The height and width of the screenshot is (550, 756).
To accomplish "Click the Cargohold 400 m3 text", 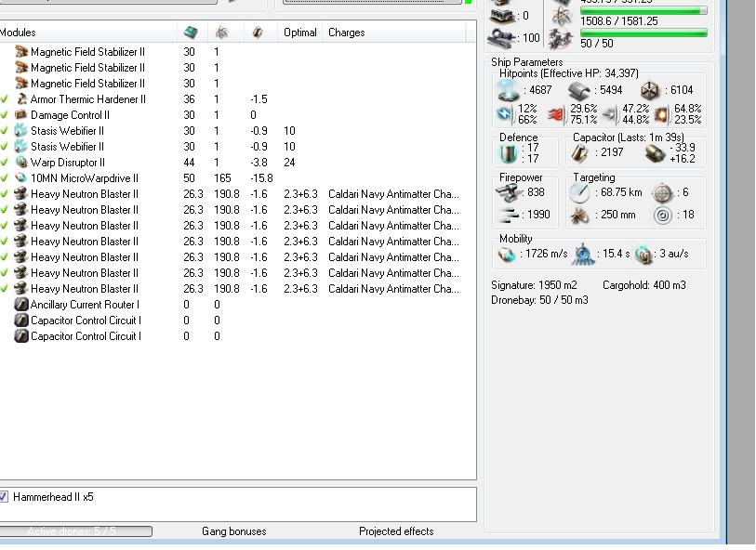I will 644,285.
